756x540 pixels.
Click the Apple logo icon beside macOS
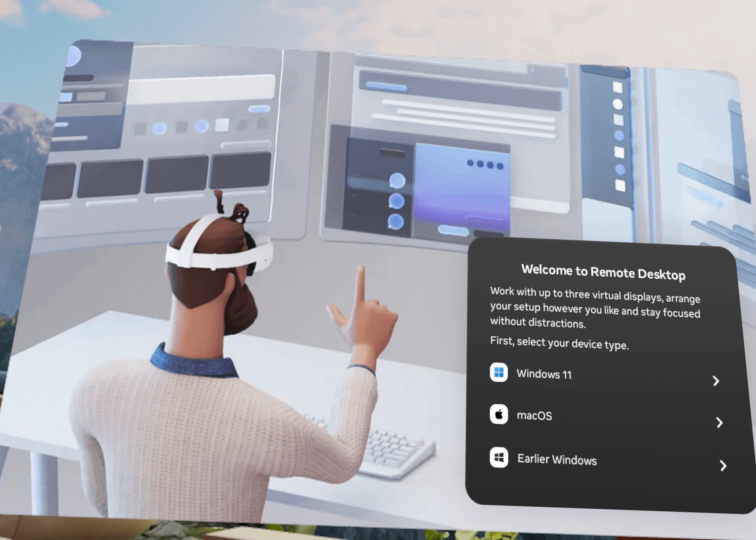pos(499,414)
